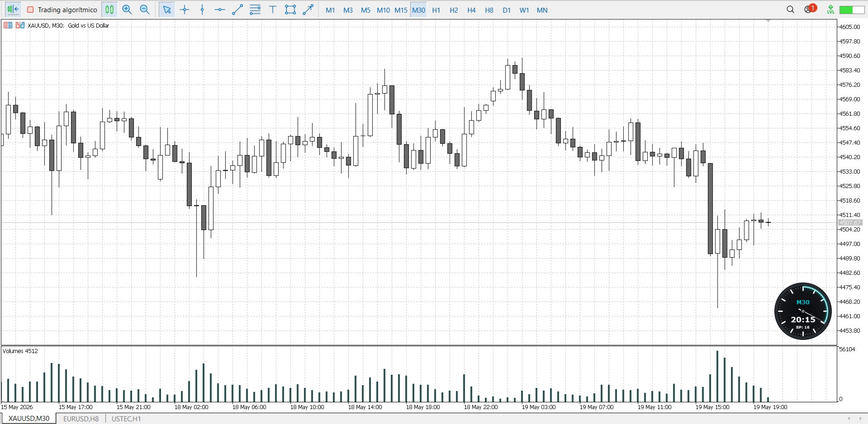
Task: Activate the crosshair tool
Action: click(x=185, y=9)
